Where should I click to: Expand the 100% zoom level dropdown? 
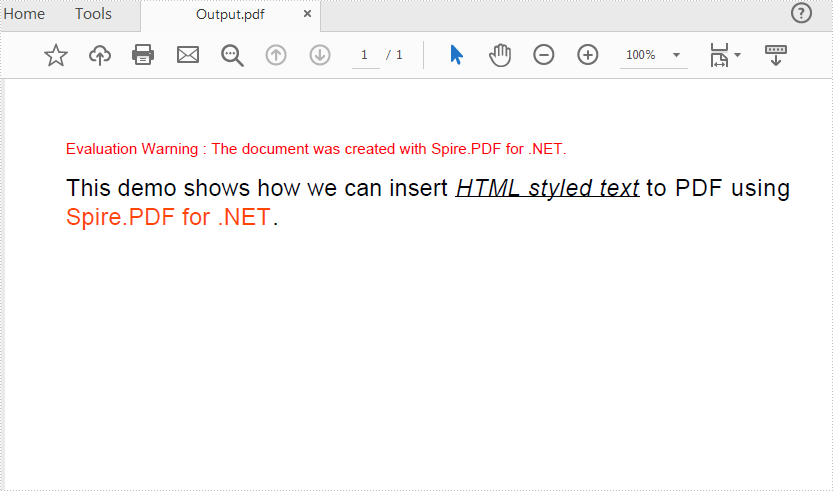[x=676, y=55]
